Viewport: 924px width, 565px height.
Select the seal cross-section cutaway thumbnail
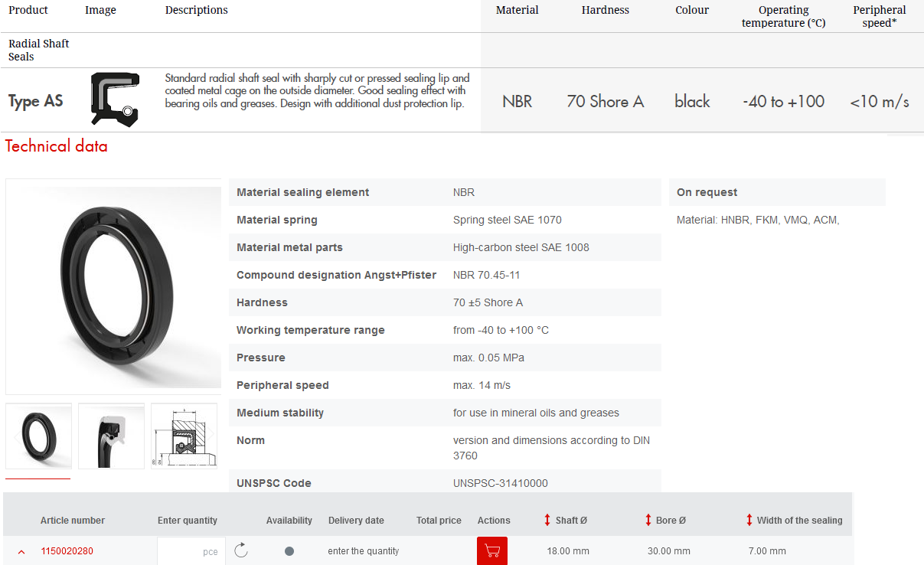point(111,436)
